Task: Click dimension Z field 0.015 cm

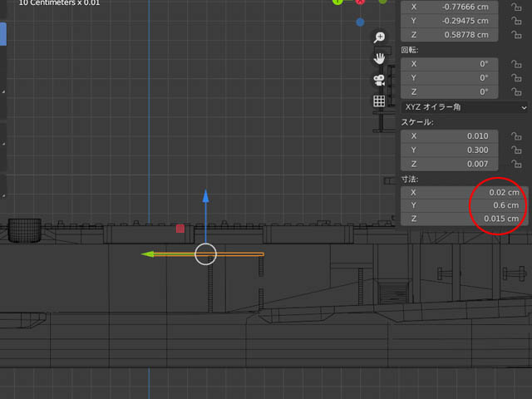Action: (465, 219)
